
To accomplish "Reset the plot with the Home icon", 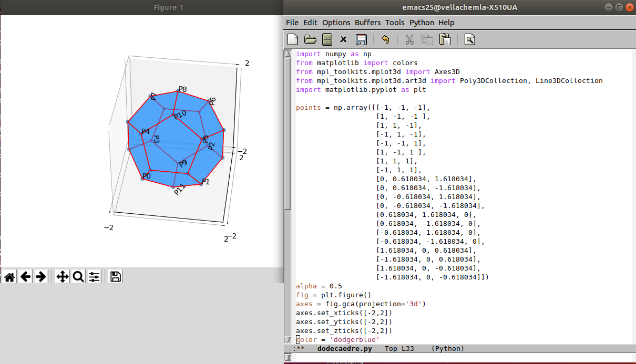I will coord(9,276).
